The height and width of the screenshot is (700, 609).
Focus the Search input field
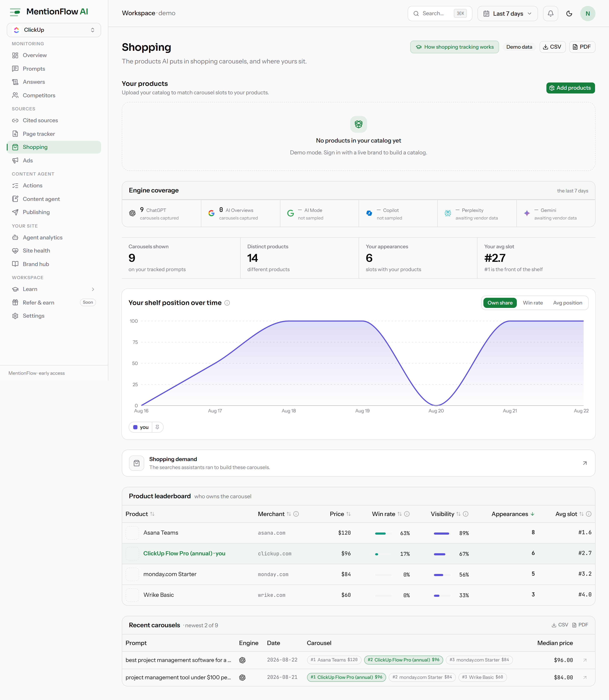click(440, 14)
